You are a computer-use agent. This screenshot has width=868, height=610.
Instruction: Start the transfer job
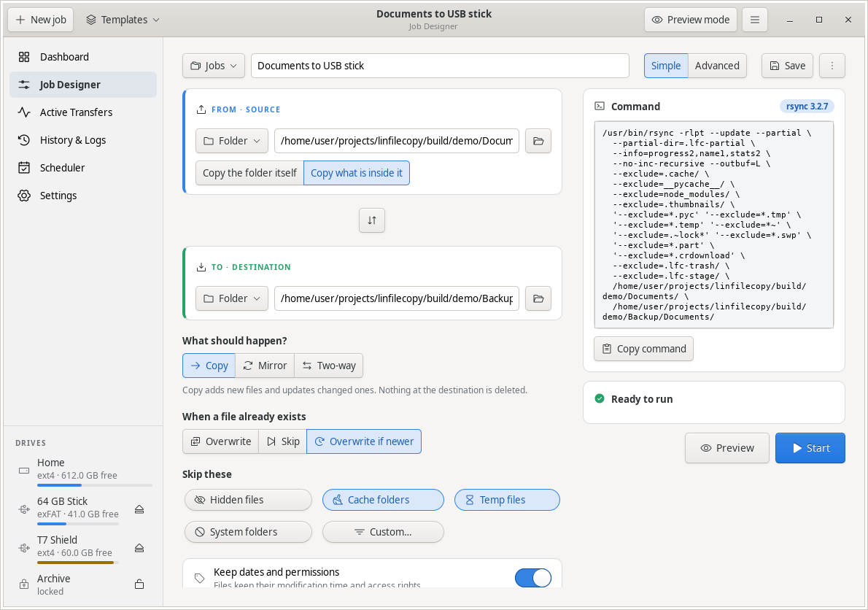[810, 448]
